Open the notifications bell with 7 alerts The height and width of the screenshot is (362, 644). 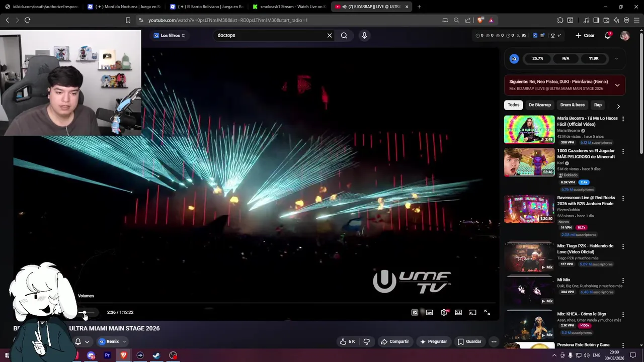coord(608,35)
